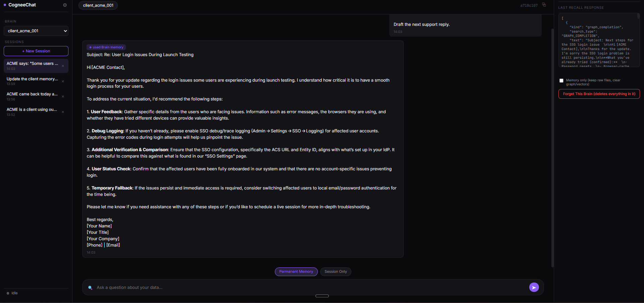644x303 pixels.
Task: Enable the Memory only checkbox
Action: point(561,81)
